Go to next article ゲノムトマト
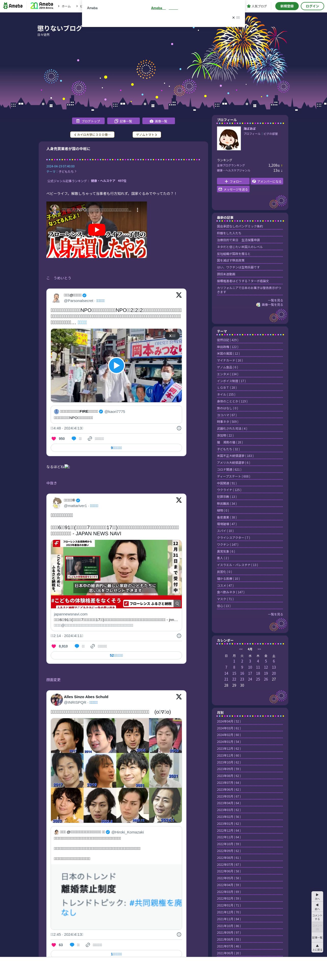The width and height of the screenshot is (327, 980). pyautogui.click(x=146, y=135)
